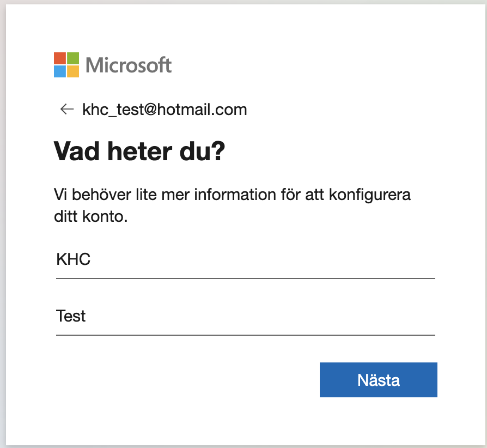Click the blue square of Microsoft logo

point(60,71)
